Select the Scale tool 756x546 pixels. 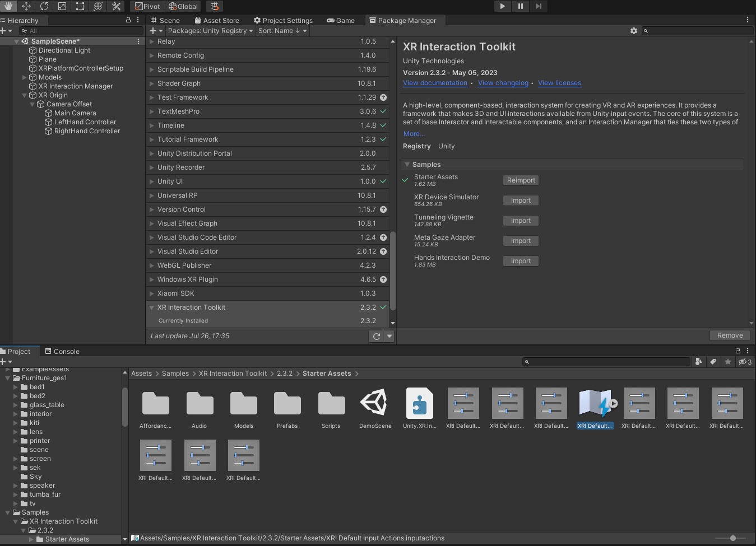click(x=62, y=6)
